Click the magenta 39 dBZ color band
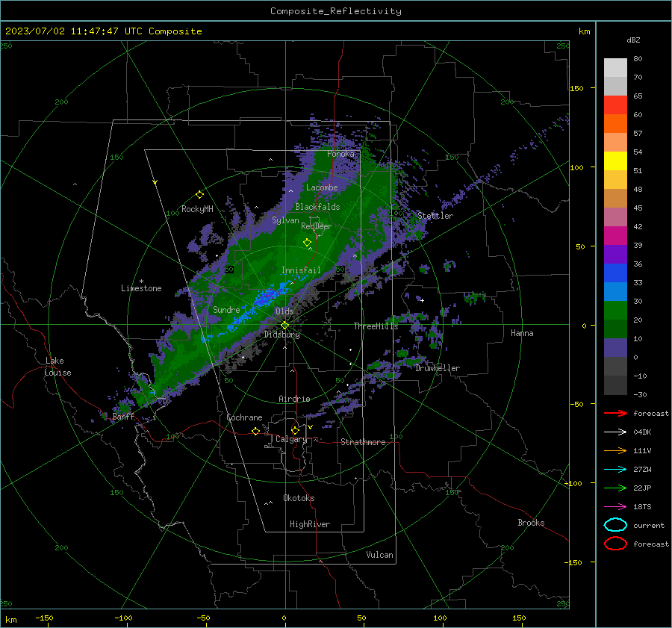Image resolution: width=672 pixels, height=628 pixels. click(x=615, y=236)
